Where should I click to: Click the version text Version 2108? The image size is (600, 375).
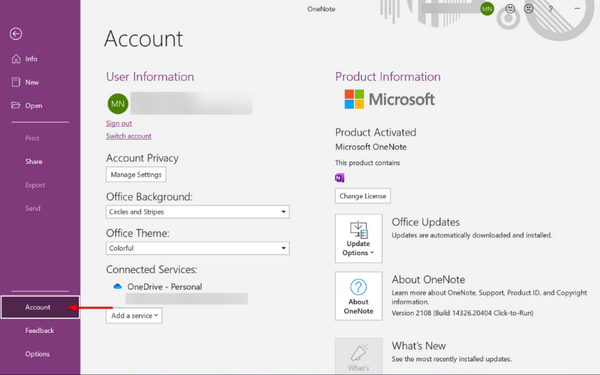[462, 313]
